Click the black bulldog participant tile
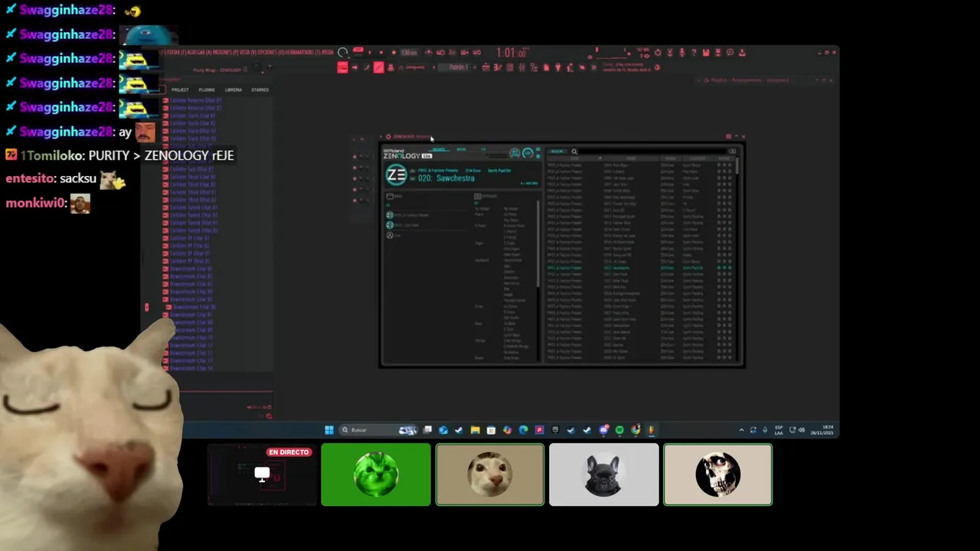Image resolution: width=980 pixels, height=551 pixels. [603, 475]
